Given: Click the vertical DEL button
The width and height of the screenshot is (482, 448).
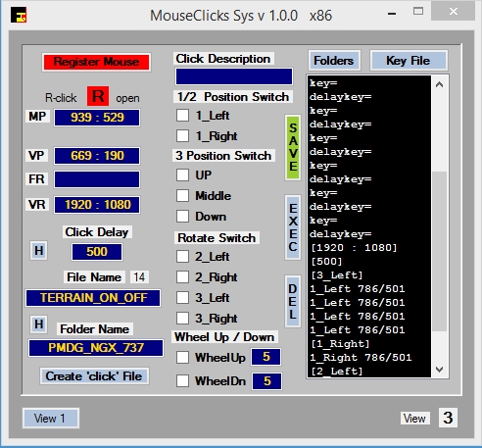Looking at the screenshot, I should pos(293,301).
